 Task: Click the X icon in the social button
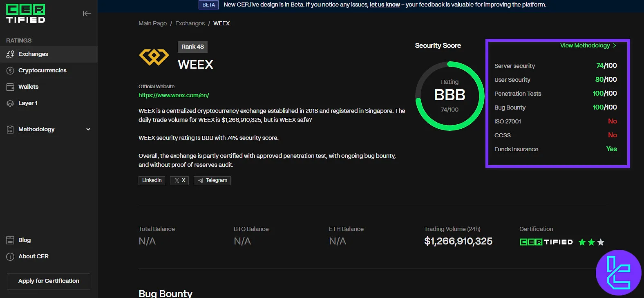[177, 180]
